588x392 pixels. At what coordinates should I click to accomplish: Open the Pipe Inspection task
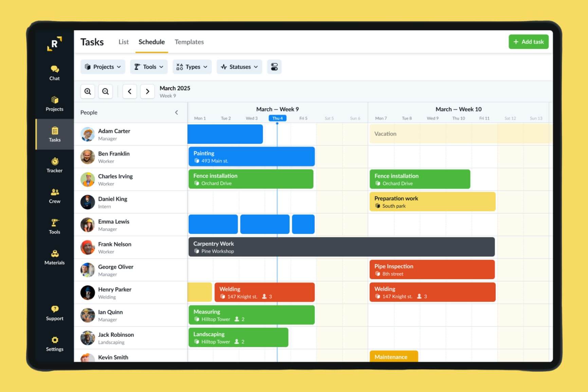click(x=432, y=270)
